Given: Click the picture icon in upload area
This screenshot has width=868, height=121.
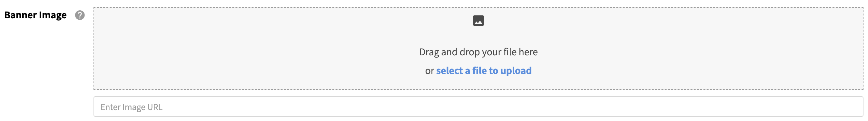Looking at the screenshot, I should pyautogui.click(x=478, y=21).
